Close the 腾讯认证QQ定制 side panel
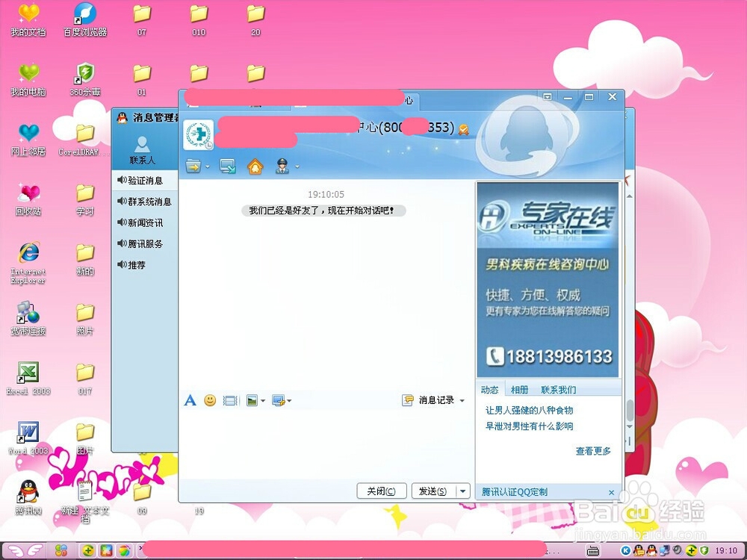This screenshot has height=560, width=747. coord(611,492)
